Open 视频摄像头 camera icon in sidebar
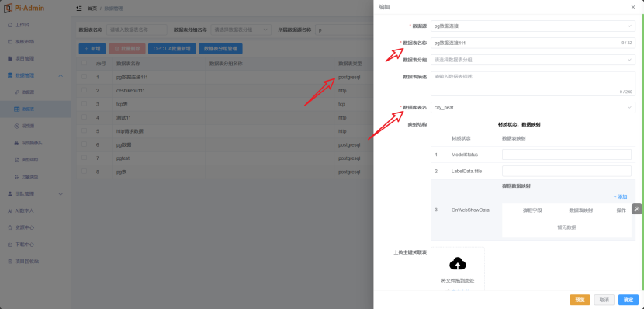 pyautogui.click(x=17, y=143)
